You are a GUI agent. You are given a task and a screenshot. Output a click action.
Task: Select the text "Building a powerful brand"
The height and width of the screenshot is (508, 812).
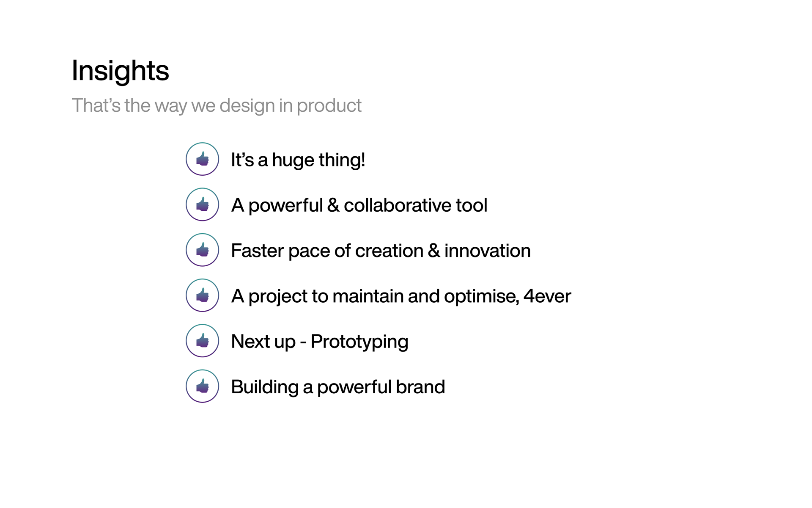(x=338, y=387)
